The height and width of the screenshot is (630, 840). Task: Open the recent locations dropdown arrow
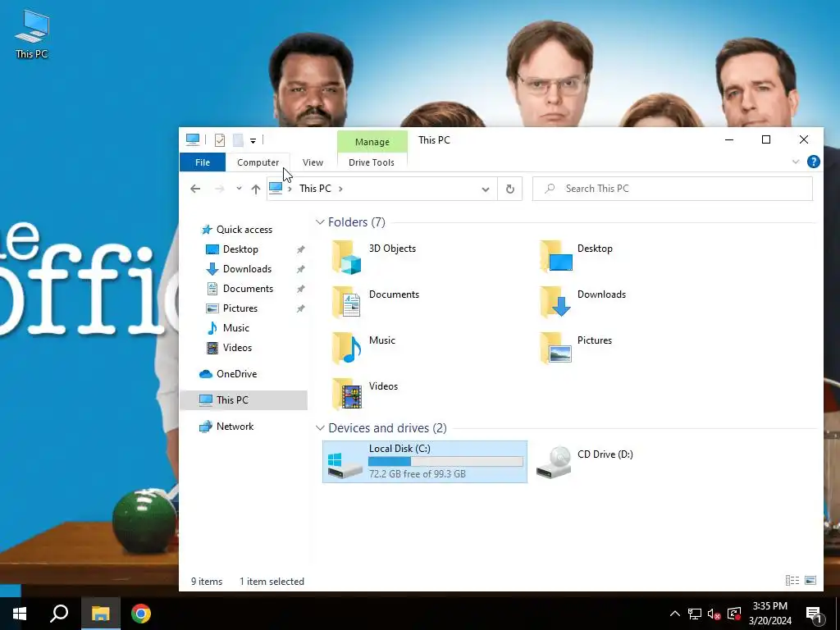239,189
